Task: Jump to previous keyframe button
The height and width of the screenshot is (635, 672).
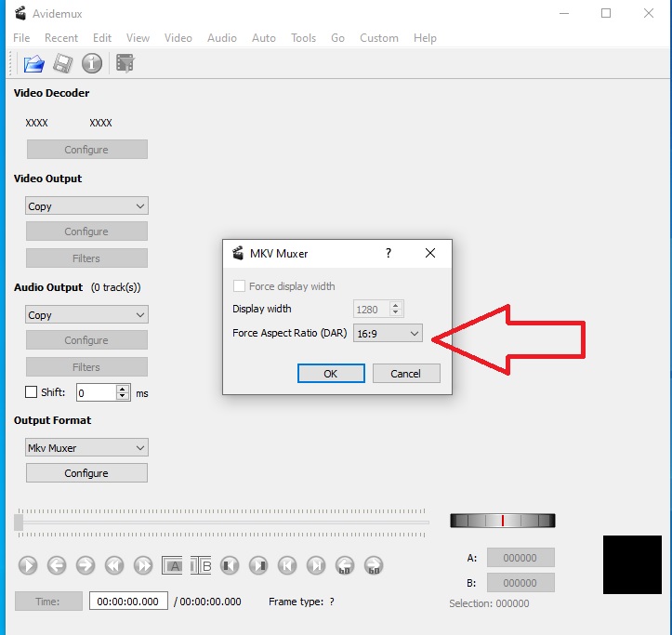Action: click(x=114, y=565)
